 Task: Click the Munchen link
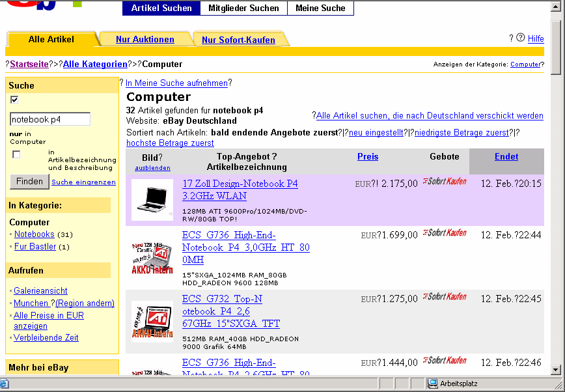pos(31,303)
